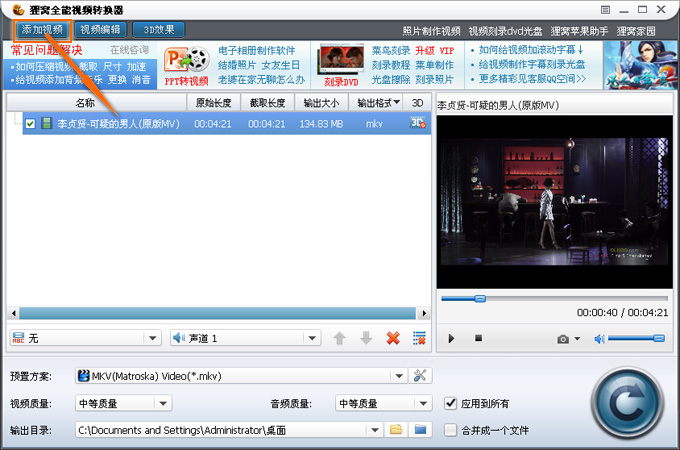Enable the 合并成一个文件 checkbox

point(451,430)
